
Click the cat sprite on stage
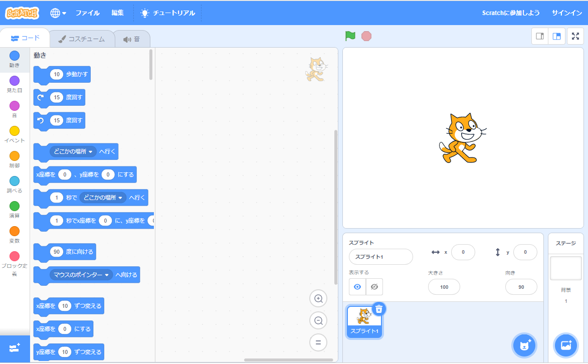462,138
